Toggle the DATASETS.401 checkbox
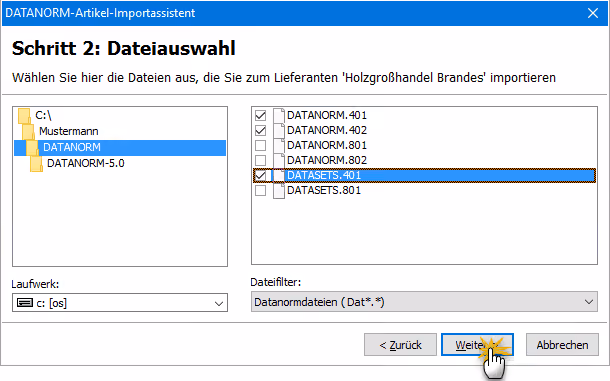The width and height of the screenshot is (610, 381). [x=260, y=176]
